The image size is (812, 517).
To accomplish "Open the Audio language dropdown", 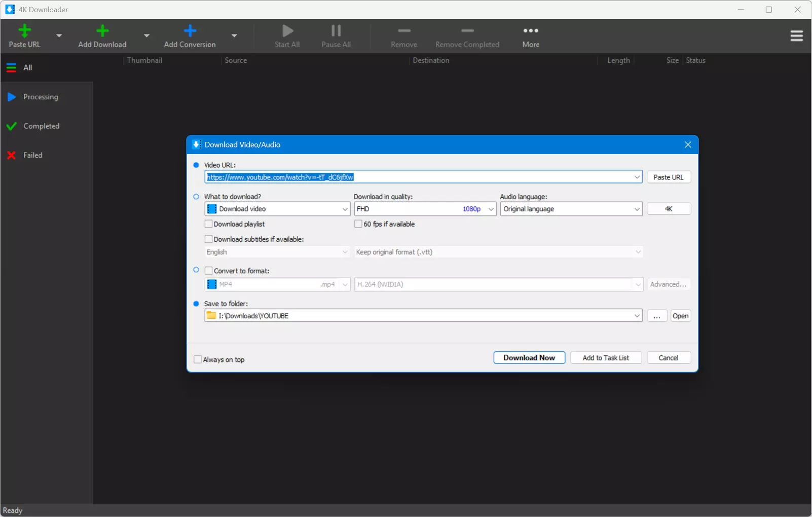I will pos(571,209).
